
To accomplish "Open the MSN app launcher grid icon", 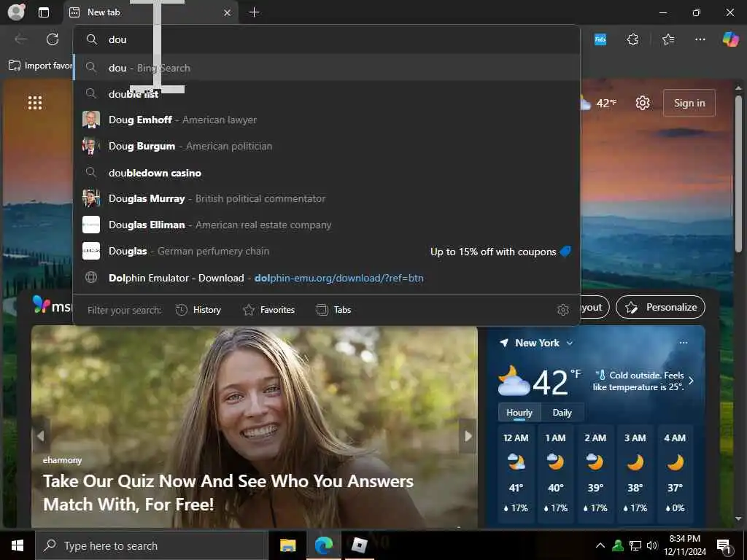I will pos(35,103).
